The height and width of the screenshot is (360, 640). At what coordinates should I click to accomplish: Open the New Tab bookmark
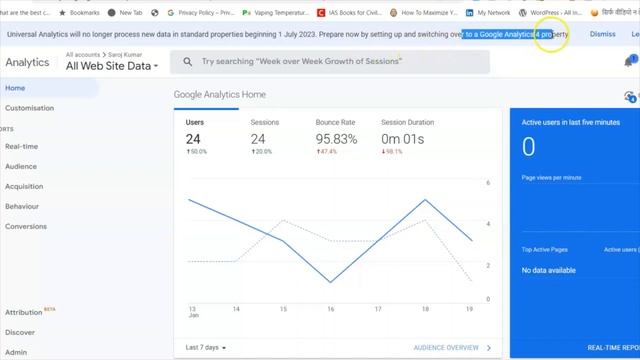click(x=125, y=13)
